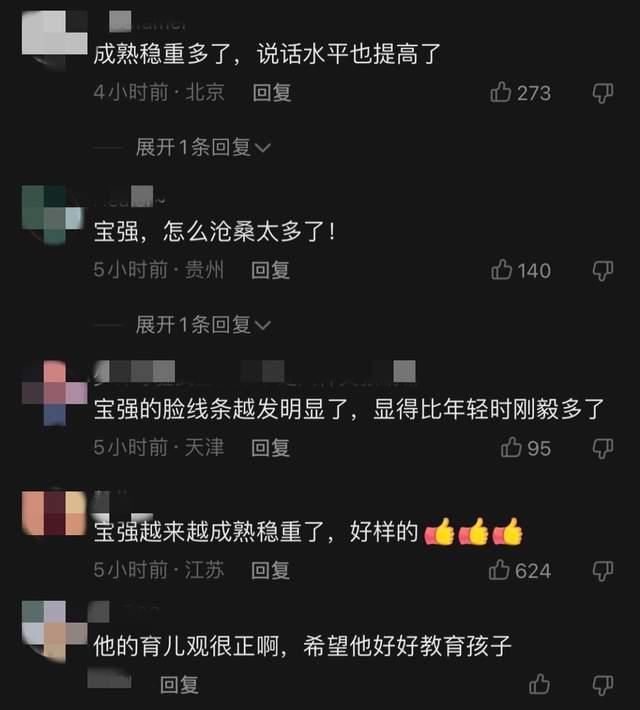The image size is (640, 710).
Task: Like the Tianjin comment with 95 likes
Action: point(511,447)
